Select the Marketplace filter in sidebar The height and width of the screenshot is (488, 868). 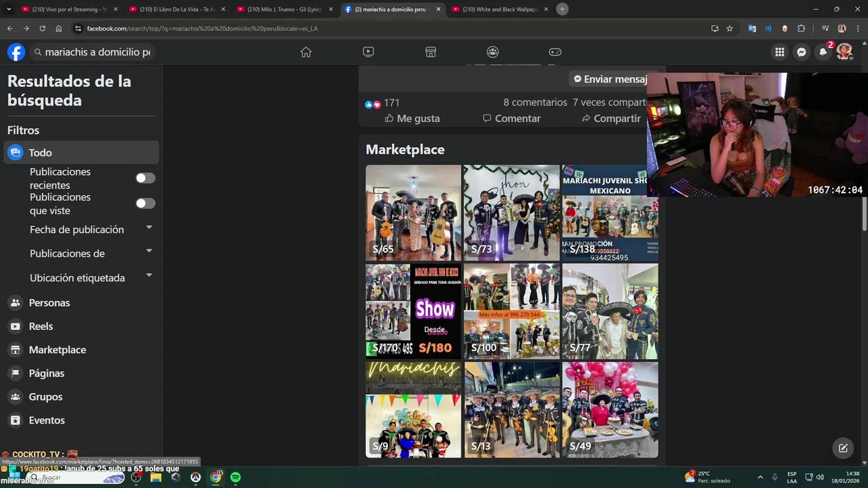(x=81, y=350)
